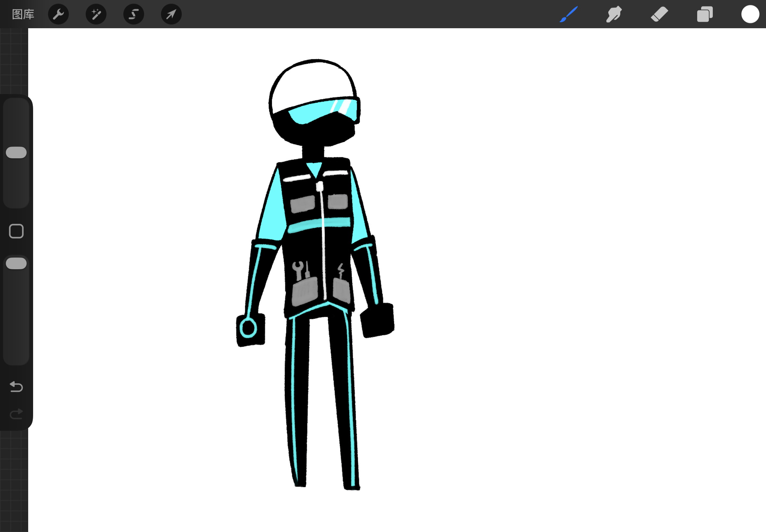Open the Selection tool
Image resolution: width=766 pixels, height=532 pixels.
[x=134, y=14]
